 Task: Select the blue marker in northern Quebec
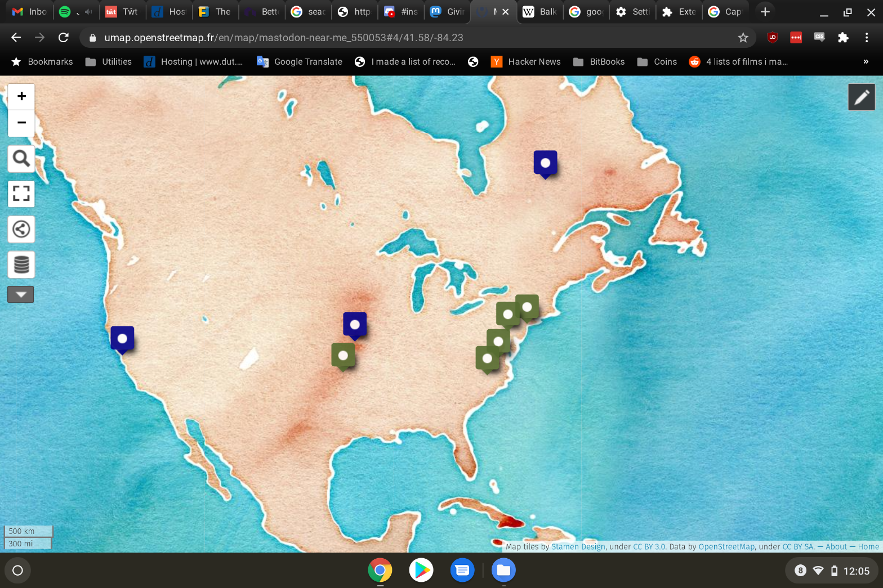click(x=545, y=164)
